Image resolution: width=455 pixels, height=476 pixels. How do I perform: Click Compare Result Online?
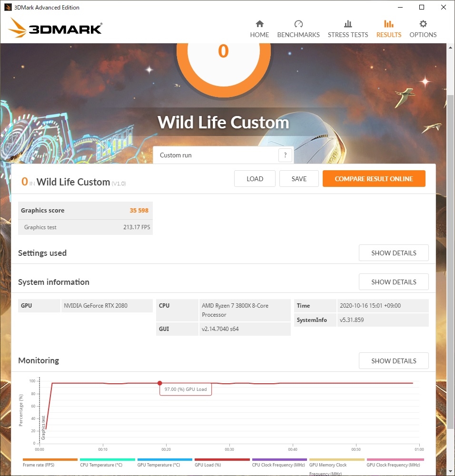click(x=374, y=179)
